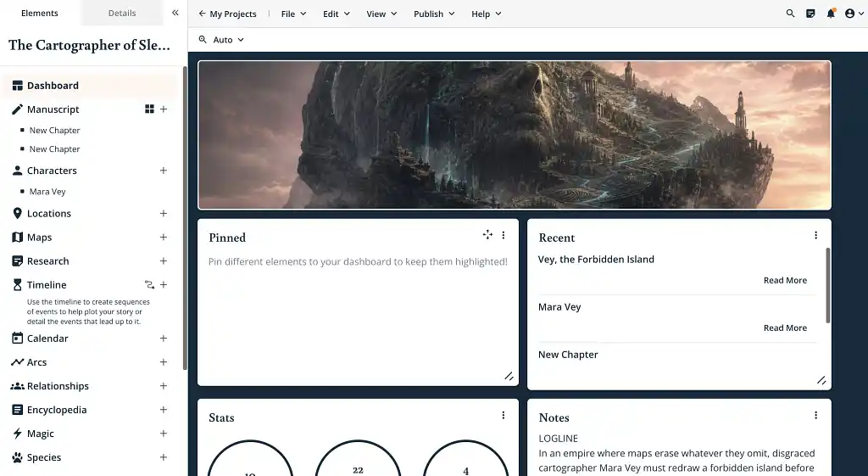
Task: Open the Recent panel options menu
Action: click(x=815, y=235)
